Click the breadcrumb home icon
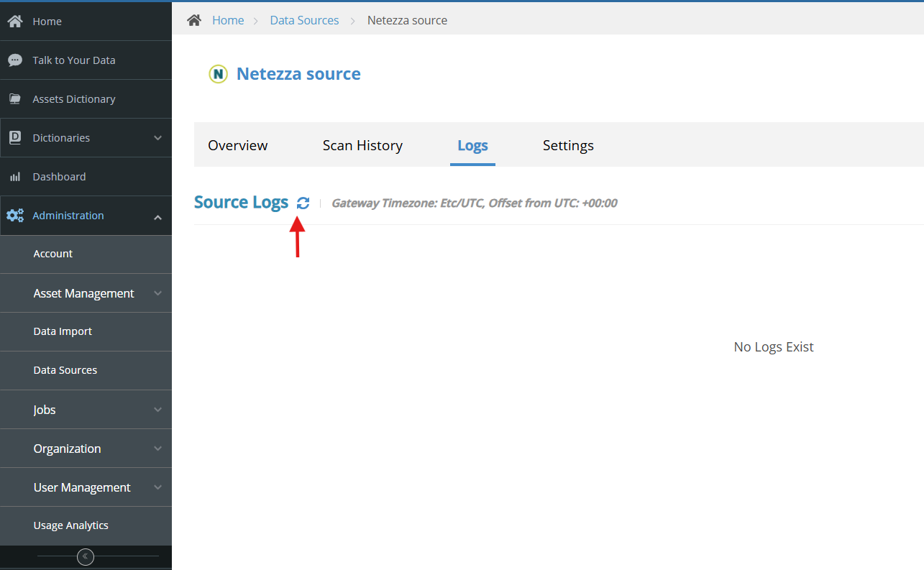The image size is (924, 570). point(194,20)
